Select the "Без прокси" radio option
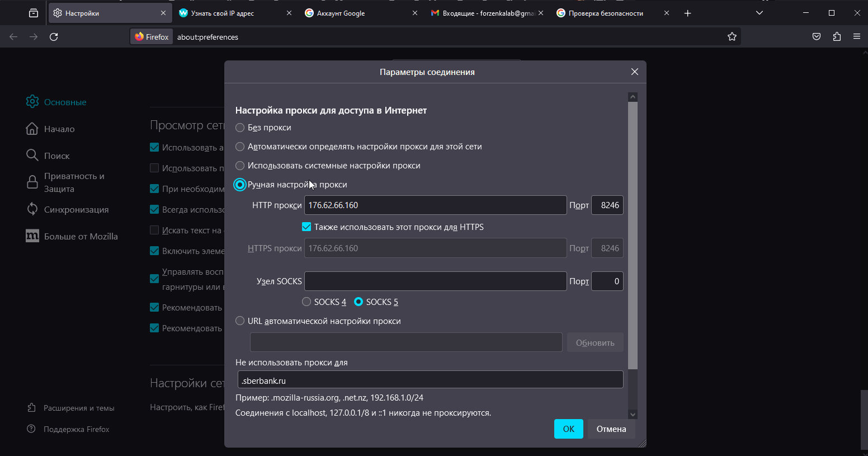This screenshot has width=868, height=456. click(240, 128)
